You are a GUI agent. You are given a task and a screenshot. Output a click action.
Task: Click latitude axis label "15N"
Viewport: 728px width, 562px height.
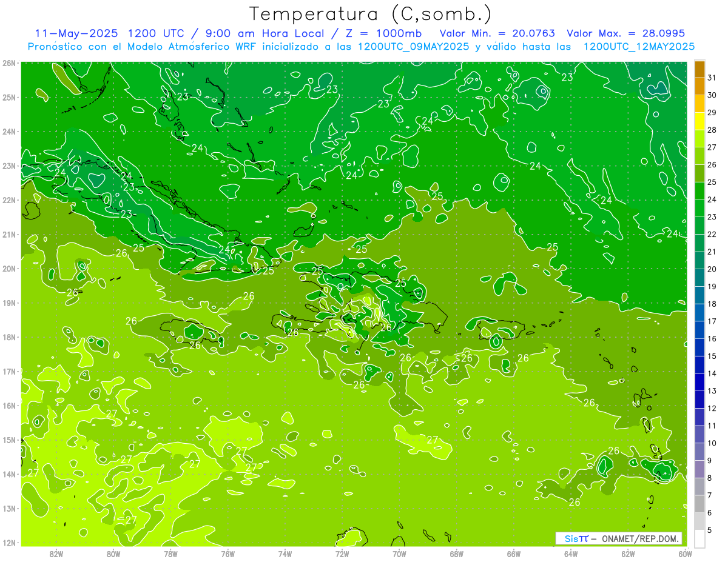click(9, 440)
